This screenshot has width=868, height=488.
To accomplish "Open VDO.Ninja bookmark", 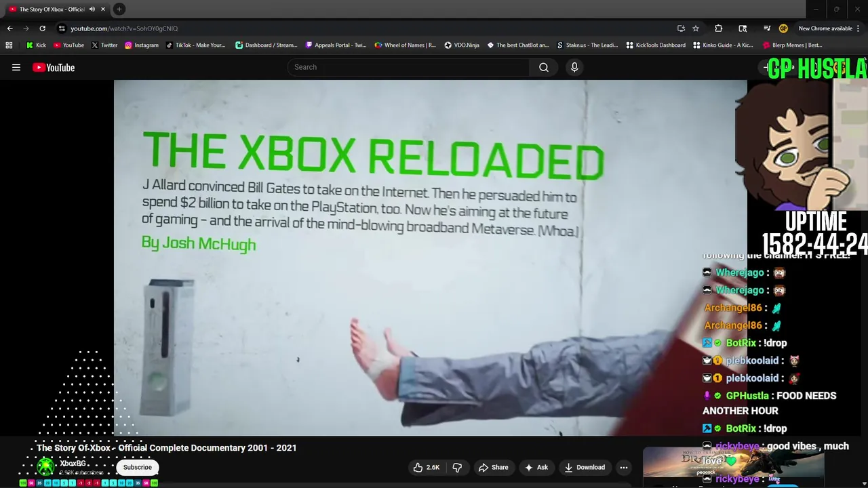I will pyautogui.click(x=462, y=45).
